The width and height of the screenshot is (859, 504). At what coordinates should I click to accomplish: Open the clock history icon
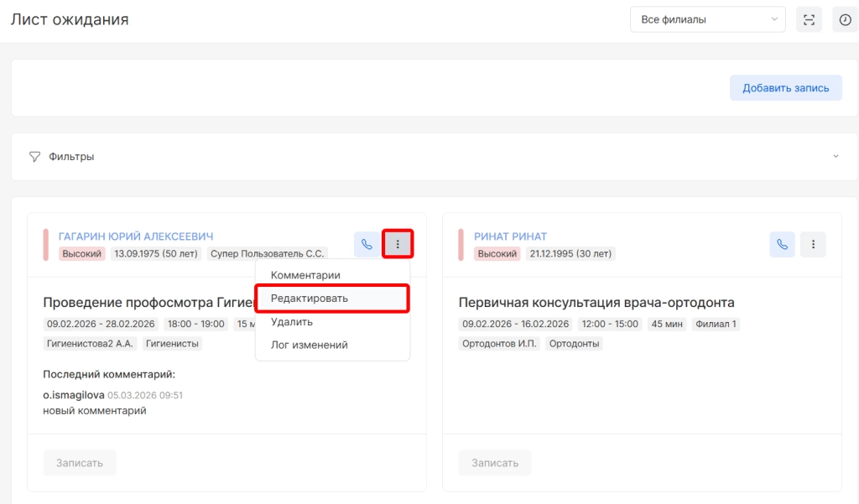[845, 20]
